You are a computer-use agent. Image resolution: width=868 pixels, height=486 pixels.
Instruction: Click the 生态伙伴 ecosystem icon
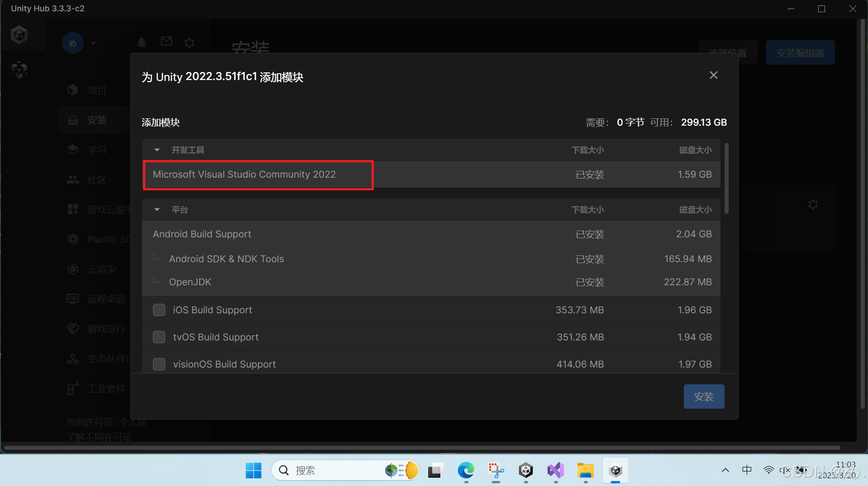[73, 359]
